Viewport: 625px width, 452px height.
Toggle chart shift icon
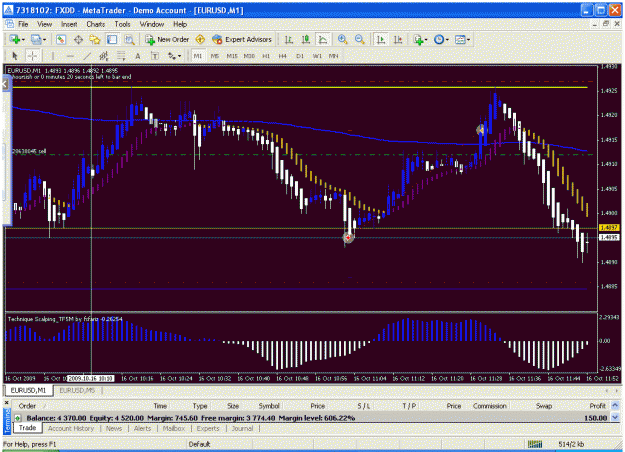tap(398, 39)
